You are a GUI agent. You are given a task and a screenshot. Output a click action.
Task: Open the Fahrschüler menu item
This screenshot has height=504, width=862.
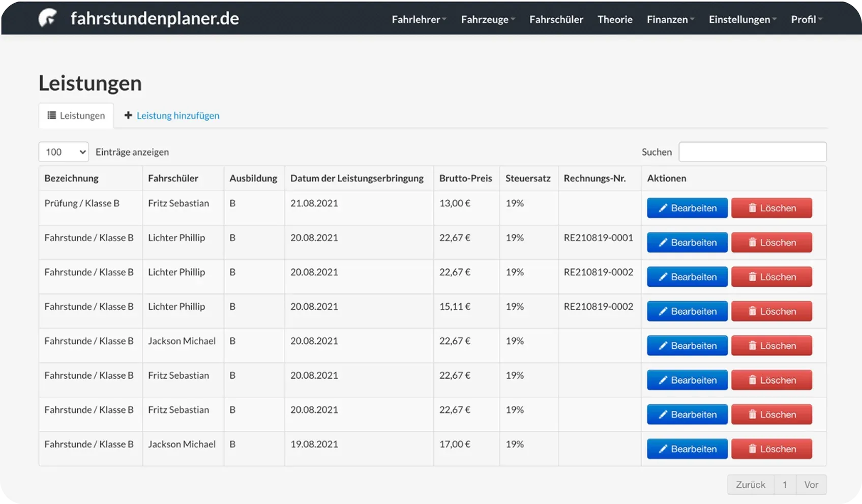(x=556, y=19)
